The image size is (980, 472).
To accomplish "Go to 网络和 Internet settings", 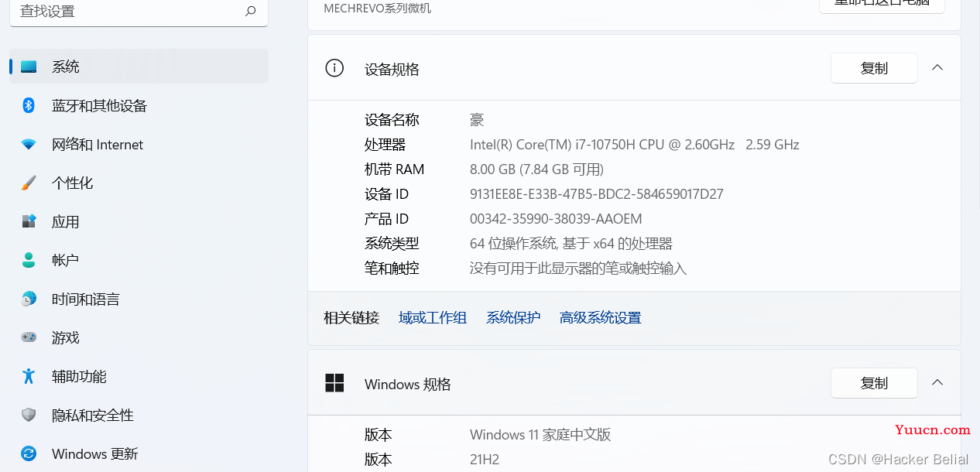I will click(139, 144).
